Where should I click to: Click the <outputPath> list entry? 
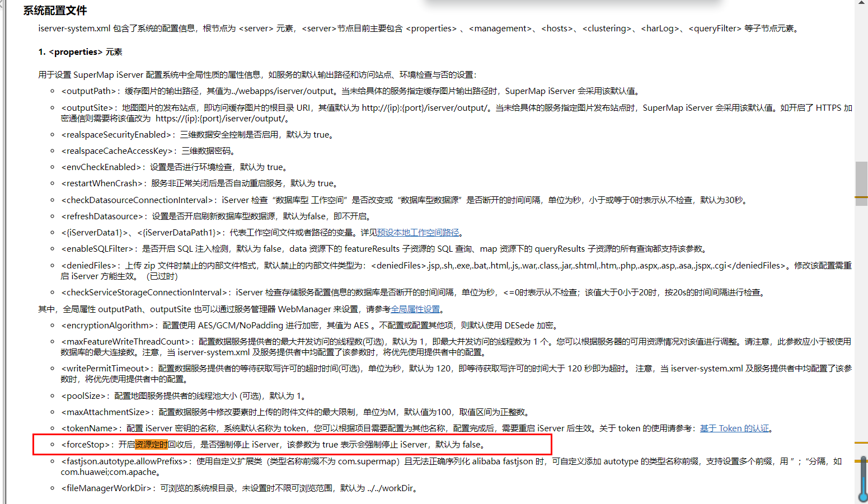point(350,91)
